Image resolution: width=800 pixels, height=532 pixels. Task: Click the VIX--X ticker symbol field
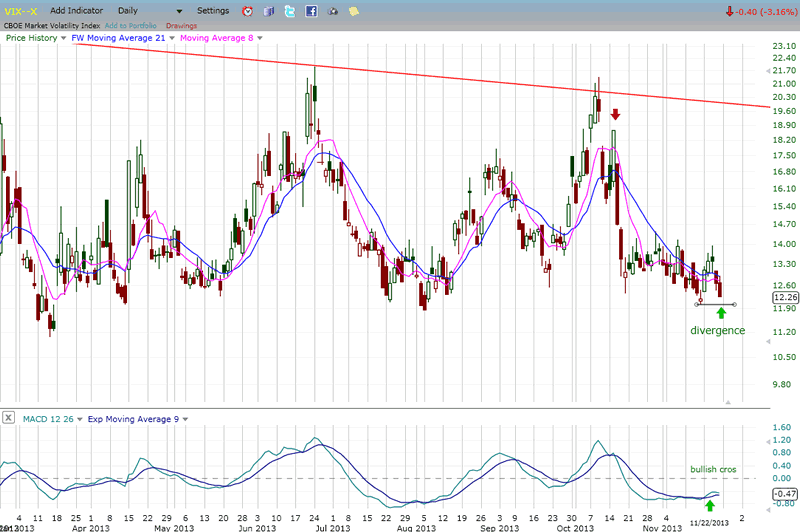click(x=19, y=10)
